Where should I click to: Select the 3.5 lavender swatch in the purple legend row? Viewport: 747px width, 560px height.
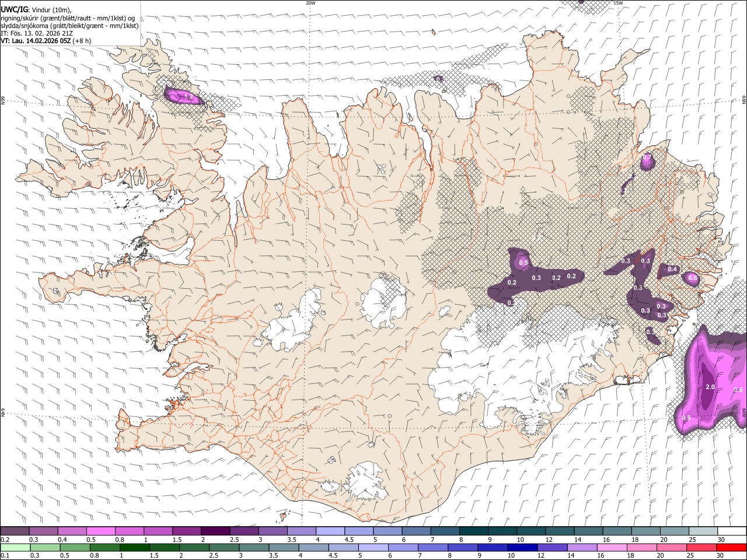(301, 531)
